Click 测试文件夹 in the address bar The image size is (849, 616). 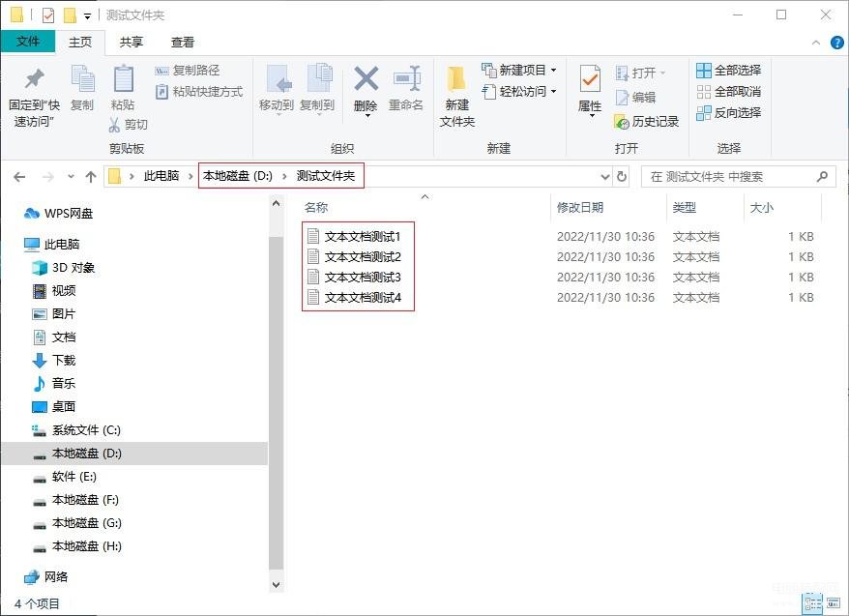click(x=326, y=175)
